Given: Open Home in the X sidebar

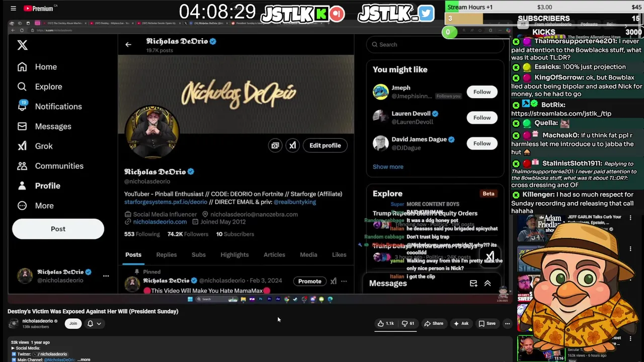Looking at the screenshot, I should (37, 67).
